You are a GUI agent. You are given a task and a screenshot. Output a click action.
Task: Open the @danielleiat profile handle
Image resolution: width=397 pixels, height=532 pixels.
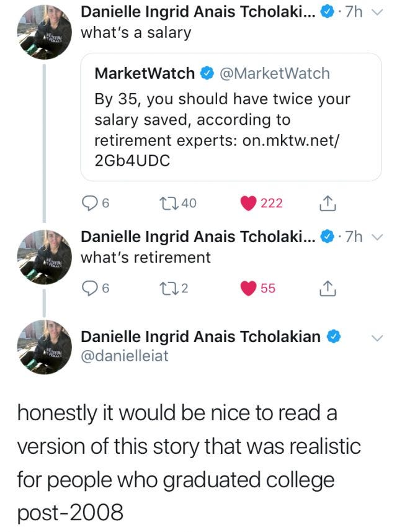[125, 355]
